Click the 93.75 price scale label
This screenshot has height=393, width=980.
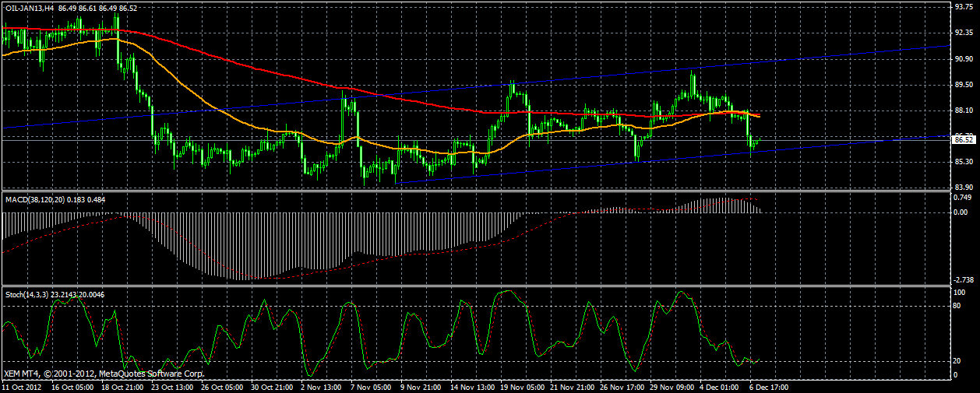(964, 7)
